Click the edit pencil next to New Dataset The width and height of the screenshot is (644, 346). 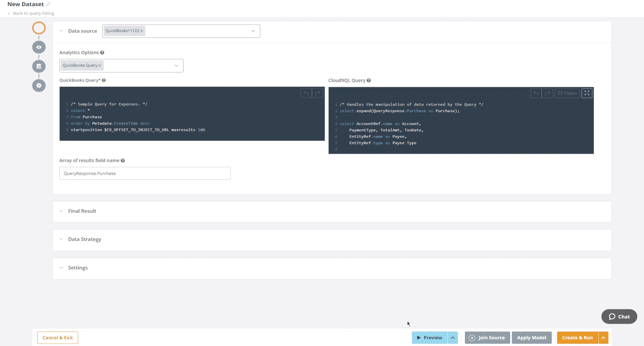pyautogui.click(x=48, y=4)
